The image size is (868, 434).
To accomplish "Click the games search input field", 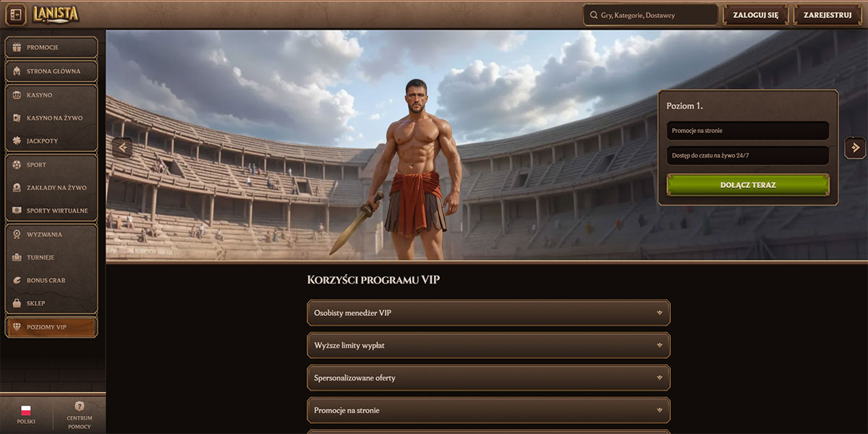I will pyautogui.click(x=651, y=14).
